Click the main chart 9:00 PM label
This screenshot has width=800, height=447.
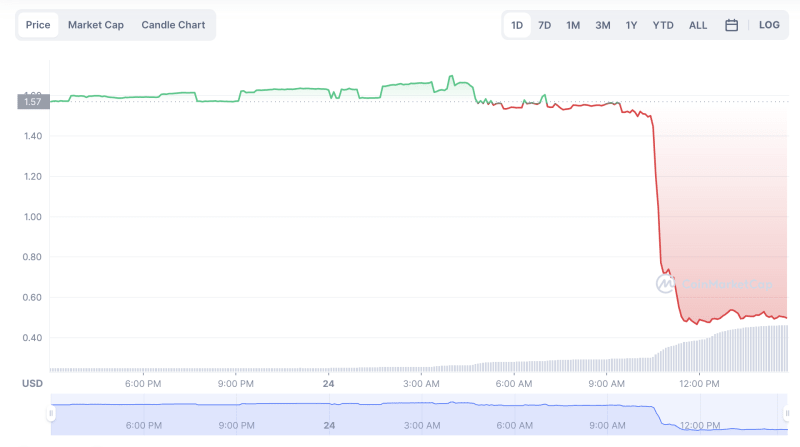(x=236, y=384)
